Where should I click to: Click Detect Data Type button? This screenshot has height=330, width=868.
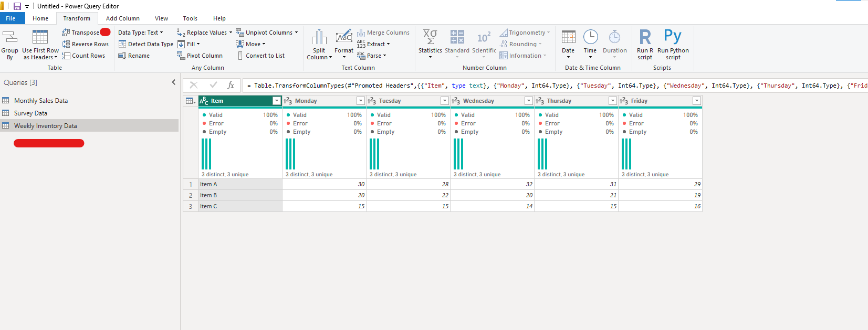[x=145, y=44]
